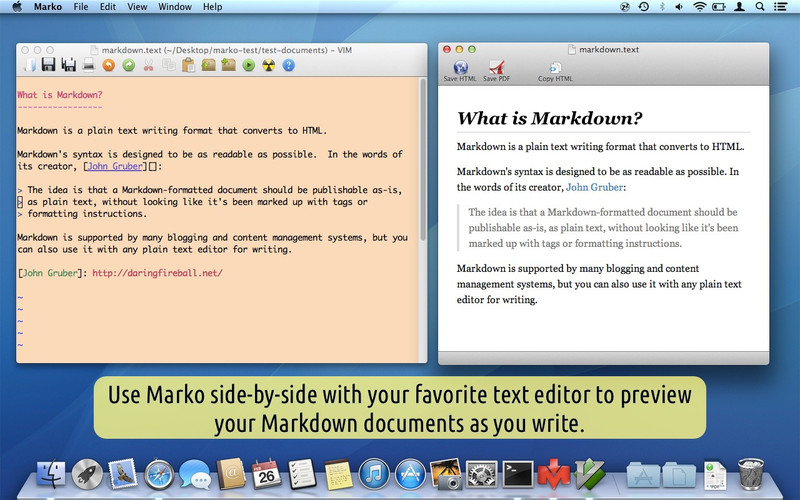Click single-floppy Save icon in VIM toolbar
The width and height of the screenshot is (800, 500).
pyautogui.click(x=48, y=65)
